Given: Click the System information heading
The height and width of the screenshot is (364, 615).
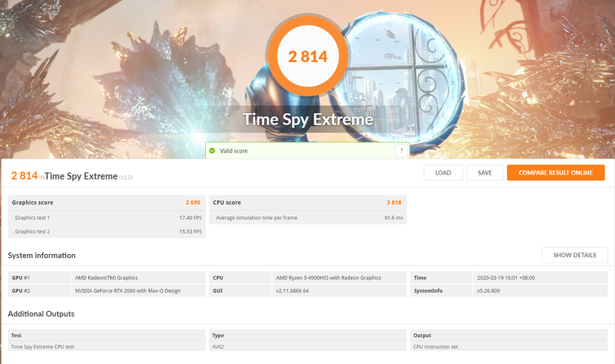Looking at the screenshot, I should (42, 256).
